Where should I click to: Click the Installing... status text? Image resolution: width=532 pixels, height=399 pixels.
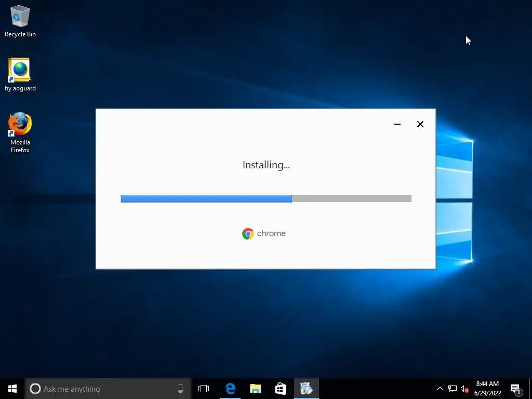267,165
